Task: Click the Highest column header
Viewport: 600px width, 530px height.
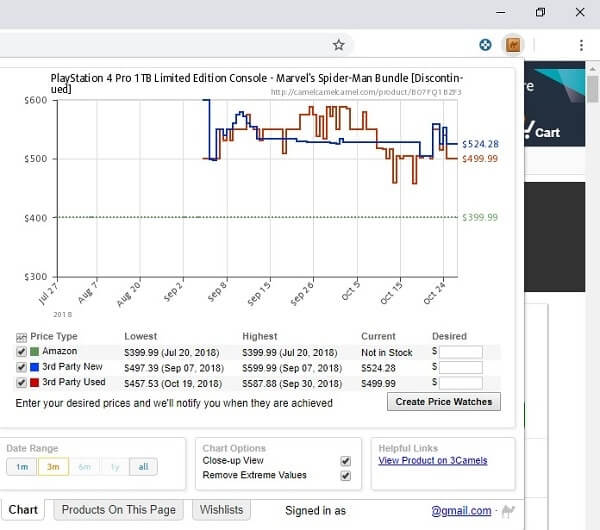Action: (259, 336)
